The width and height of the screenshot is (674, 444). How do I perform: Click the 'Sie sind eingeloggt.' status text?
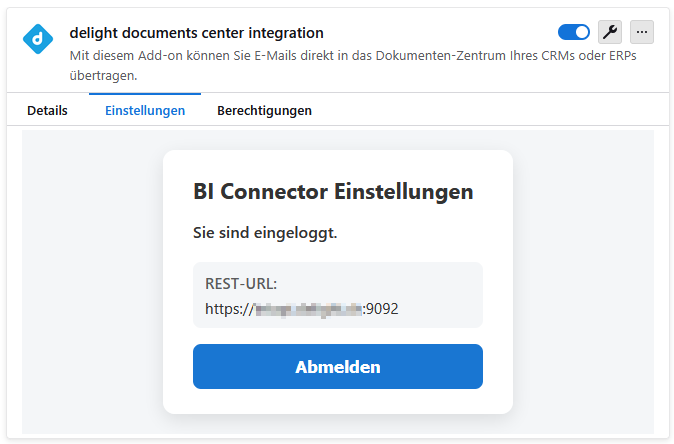point(265,233)
